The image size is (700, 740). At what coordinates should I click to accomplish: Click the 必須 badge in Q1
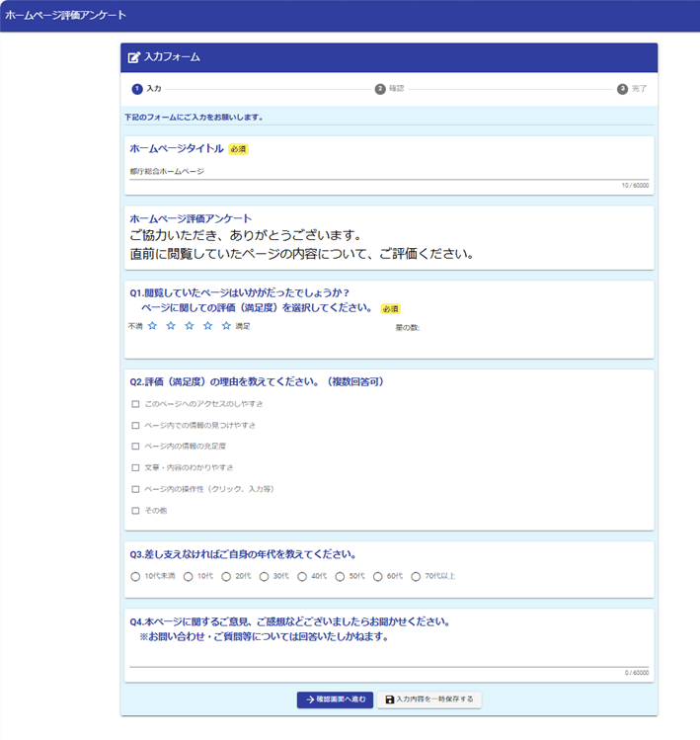tap(391, 309)
